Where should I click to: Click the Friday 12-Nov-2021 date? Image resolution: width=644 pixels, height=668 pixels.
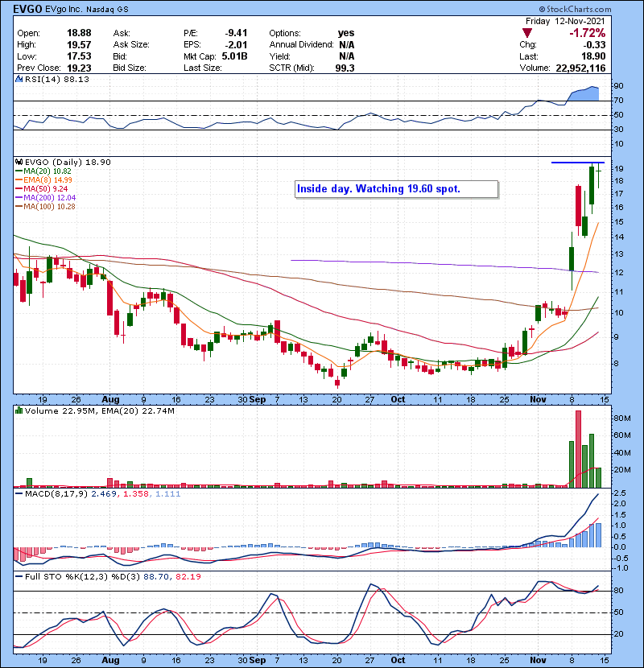[x=565, y=21]
